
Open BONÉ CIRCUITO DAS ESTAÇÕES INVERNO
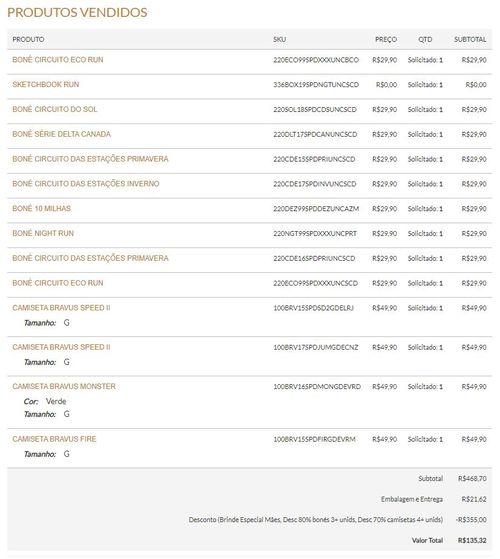(86, 184)
